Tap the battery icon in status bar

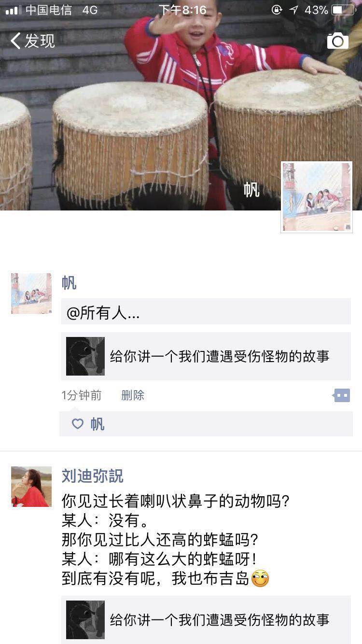pyautogui.click(x=343, y=10)
